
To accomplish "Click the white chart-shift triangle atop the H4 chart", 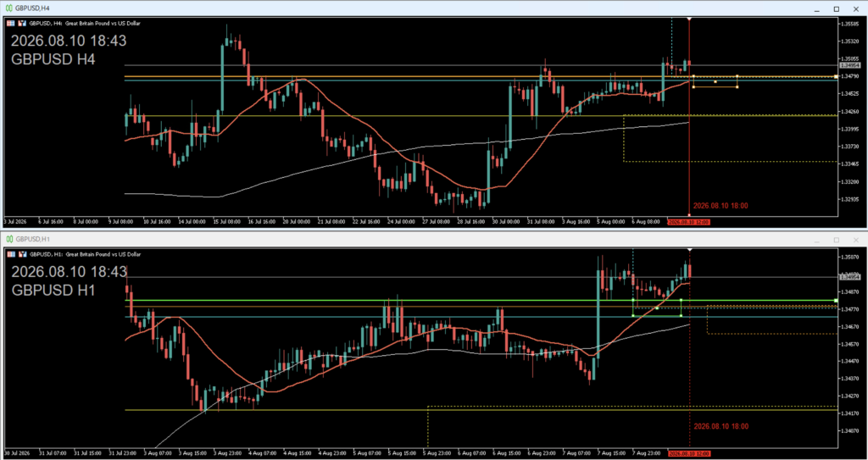I will coord(689,19).
